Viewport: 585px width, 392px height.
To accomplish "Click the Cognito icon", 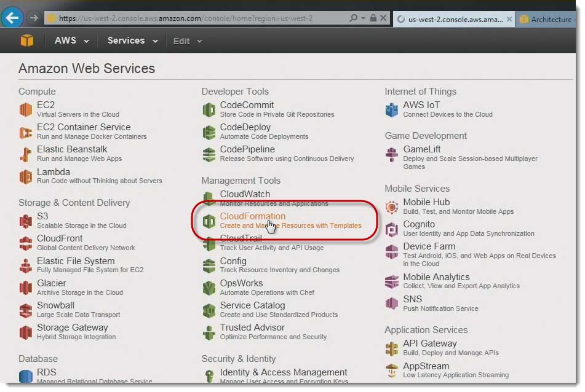I will (392, 230).
